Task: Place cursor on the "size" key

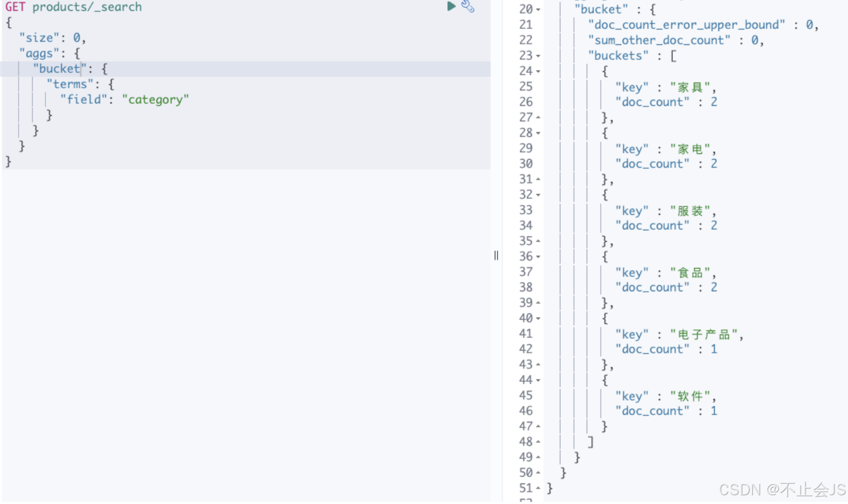Action: [x=39, y=38]
